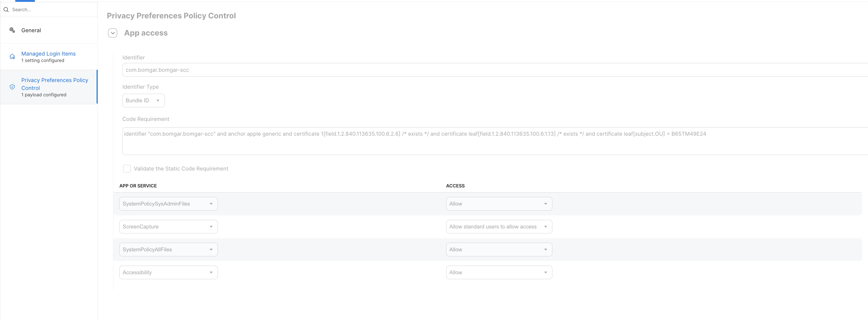
Task: Click the '1 setting configured' text
Action: pos(43,61)
